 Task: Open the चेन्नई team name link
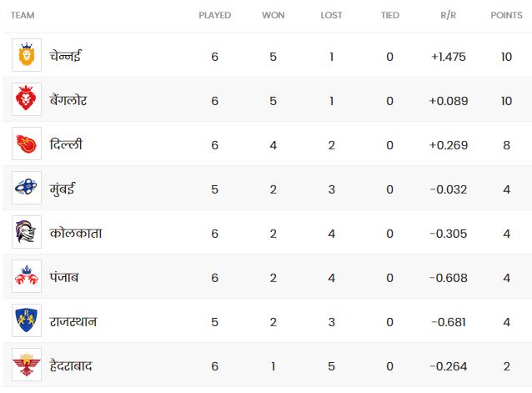(x=66, y=56)
